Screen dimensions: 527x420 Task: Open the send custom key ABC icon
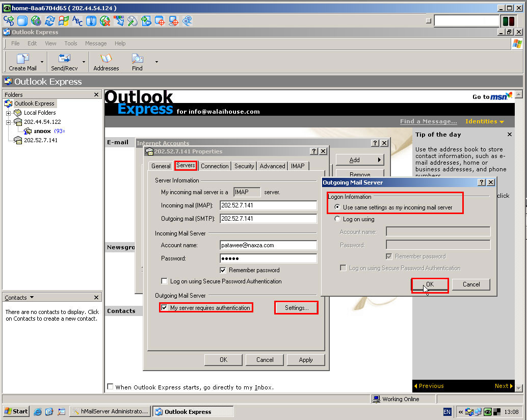click(x=77, y=21)
